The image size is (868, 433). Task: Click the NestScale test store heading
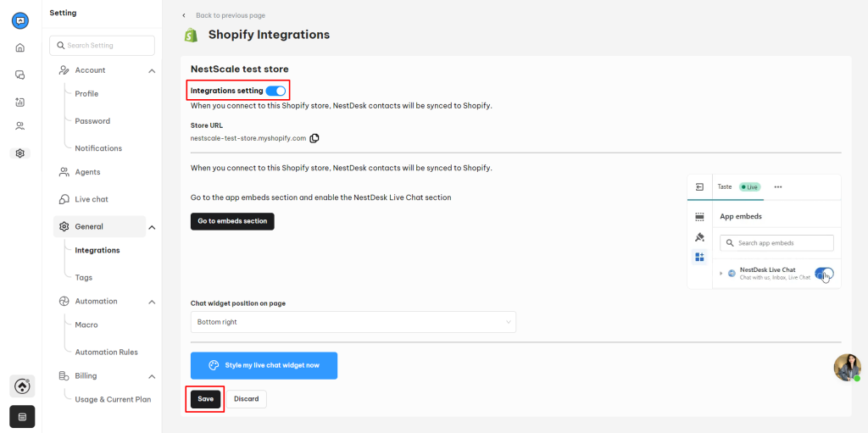pyautogui.click(x=240, y=69)
